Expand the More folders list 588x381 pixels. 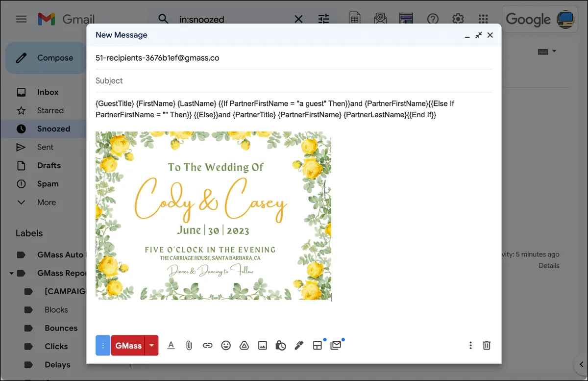pos(46,203)
